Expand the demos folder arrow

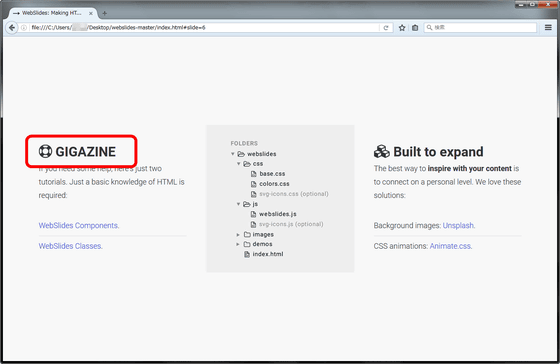(x=238, y=244)
